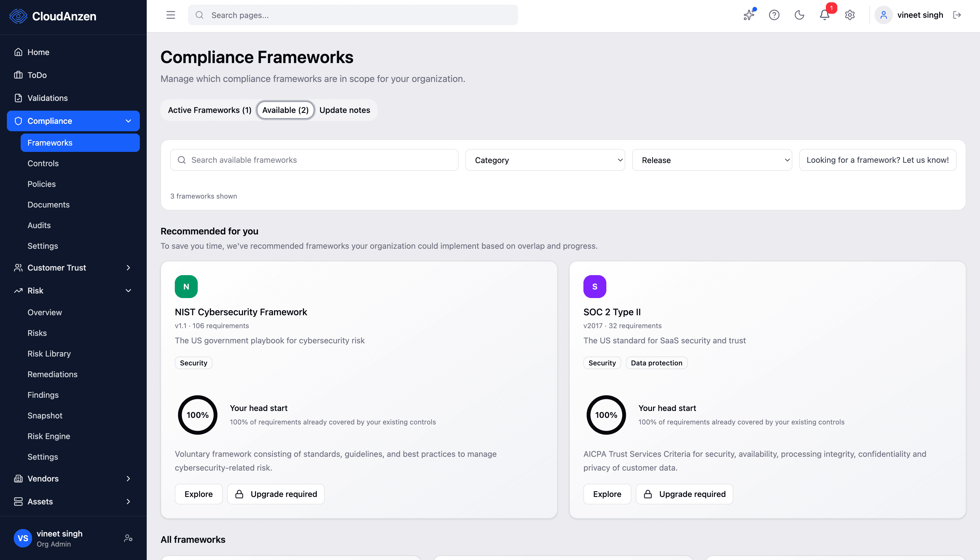Viewport: 980px width, 560px height.
Task: Click the SOC 2 100% progress ring
Action: (606, 415)
